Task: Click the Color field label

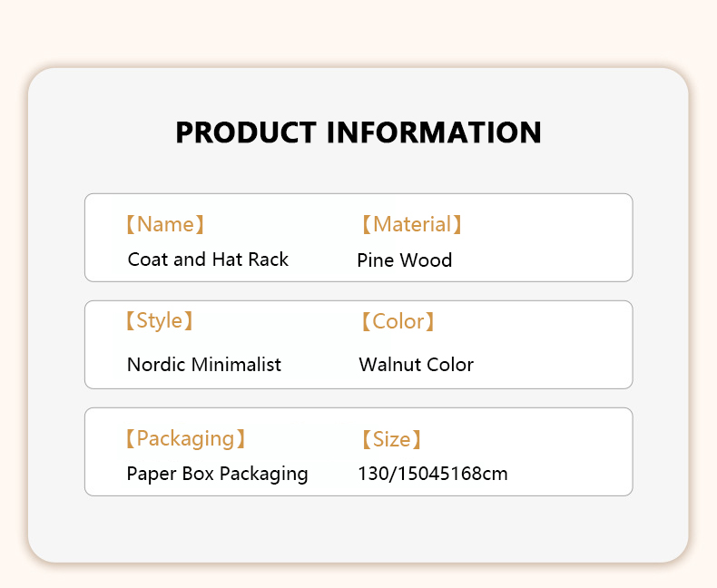Action: point(398,321)
